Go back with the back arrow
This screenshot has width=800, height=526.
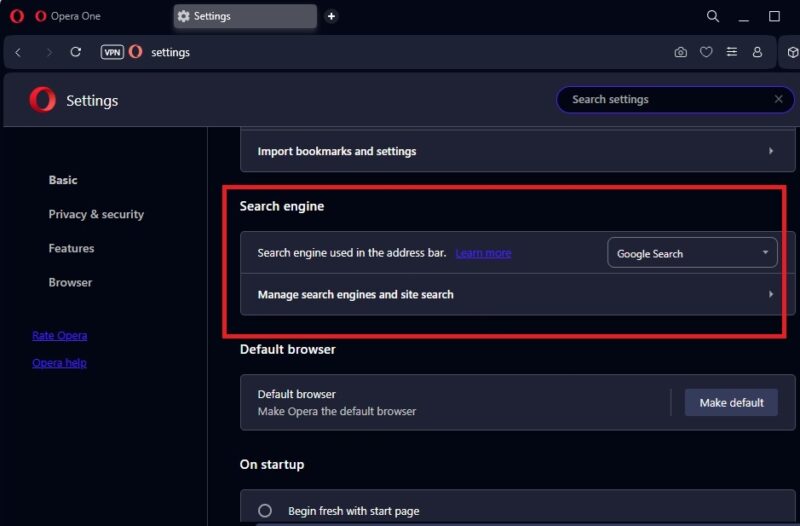click(18, 52)
